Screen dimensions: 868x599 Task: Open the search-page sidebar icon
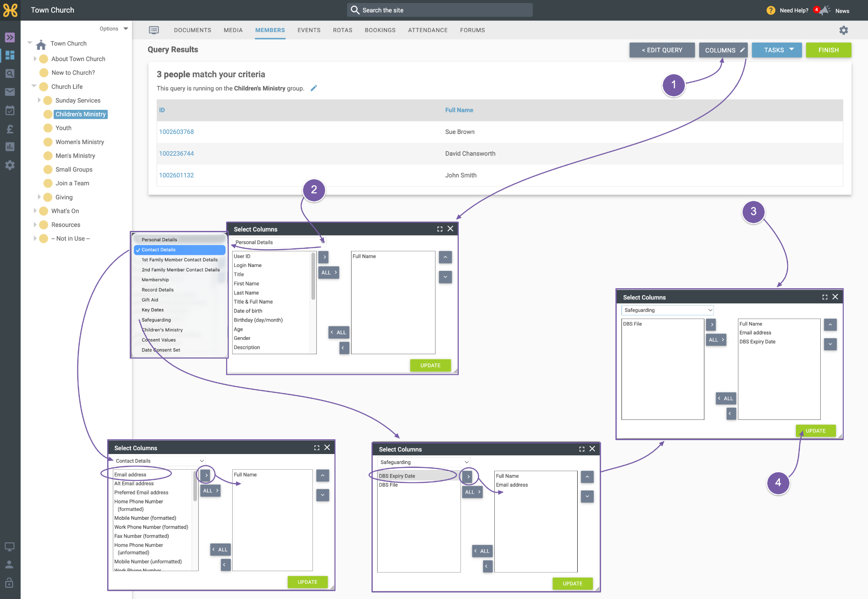(x=10, y=73)
